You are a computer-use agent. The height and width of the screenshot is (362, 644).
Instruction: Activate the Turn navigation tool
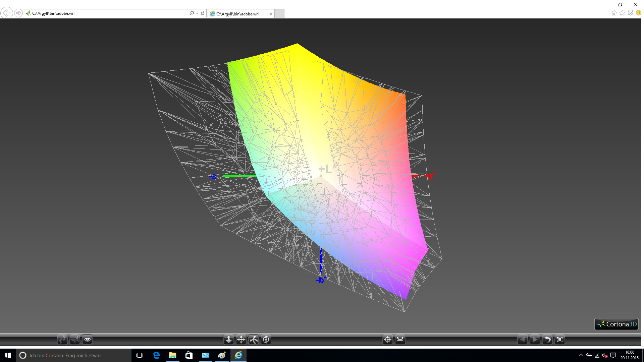(x=254, y=340)
